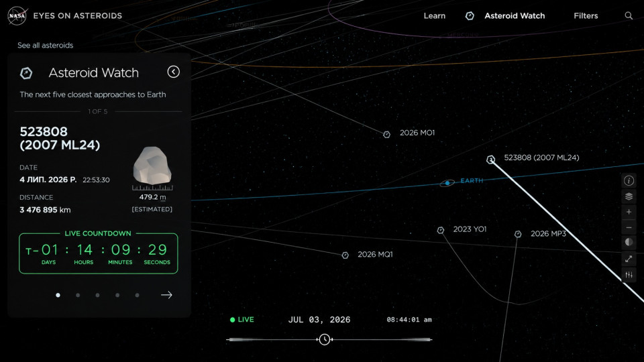Click the 523808 (2007 ML24) scene label
The height and width of the screenshot is (362, 644).
point(541,158)
